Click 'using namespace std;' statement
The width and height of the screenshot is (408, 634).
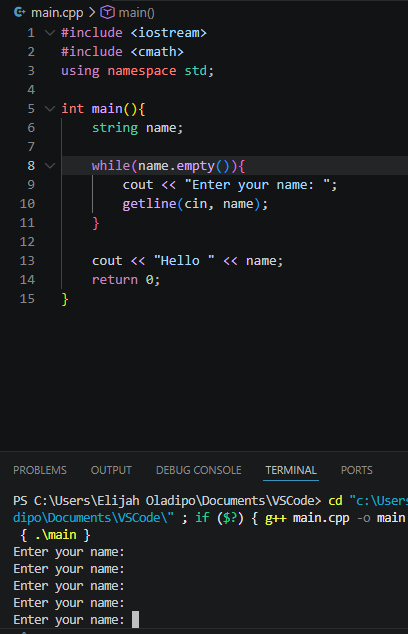tap(137, 70)
